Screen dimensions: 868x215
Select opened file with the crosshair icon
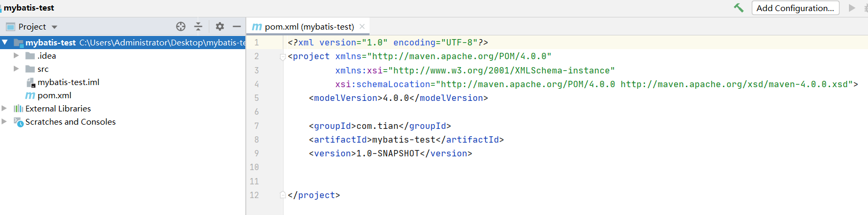[181, 26]
